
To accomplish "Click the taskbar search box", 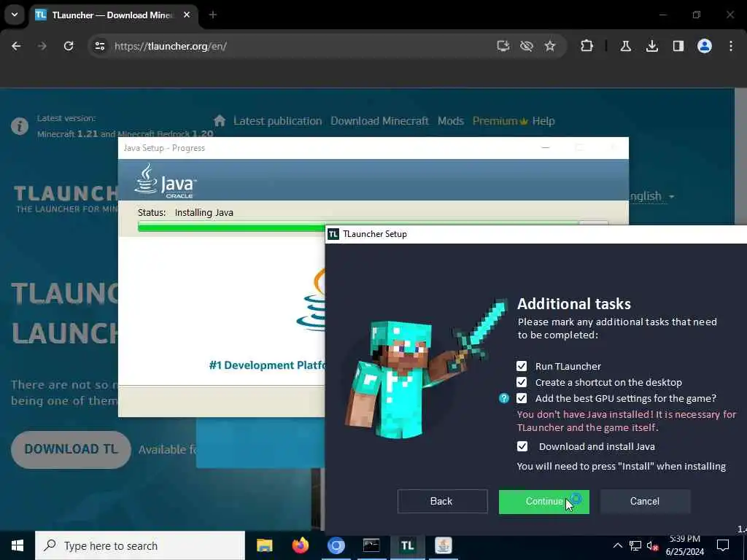I will click(140, 545).
